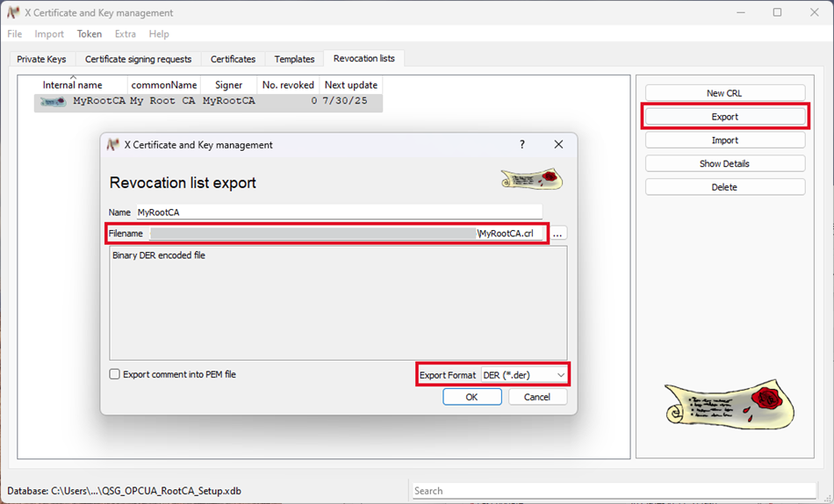Click the scroll certificate icon in dialog header
This screenshot has height=504, width=834.
(531, 178)
